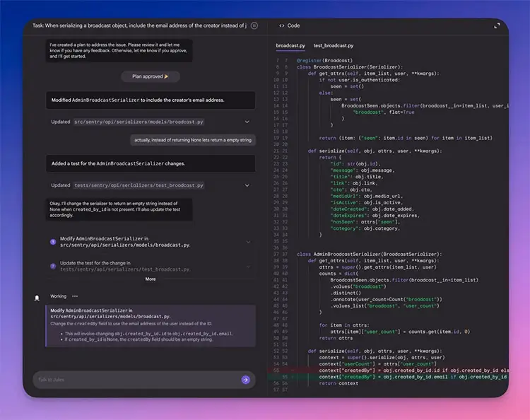Click step 2 circle icon for Update the test
This screenshot has height=420, width=530.
[x=53, y=266]
